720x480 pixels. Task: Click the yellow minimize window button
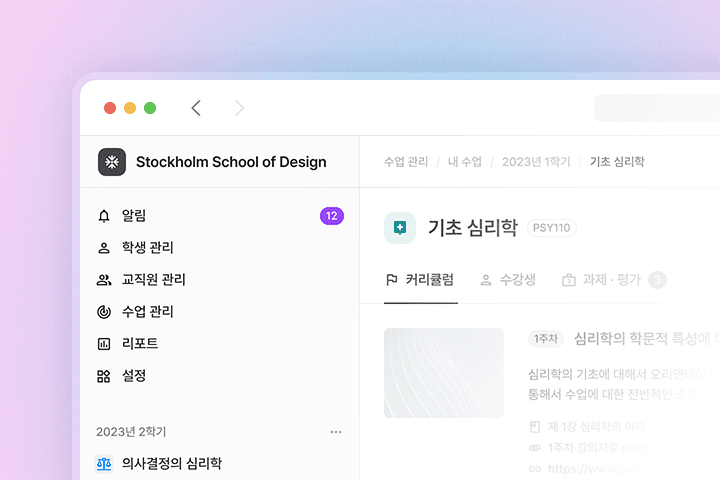pos(130,108)
